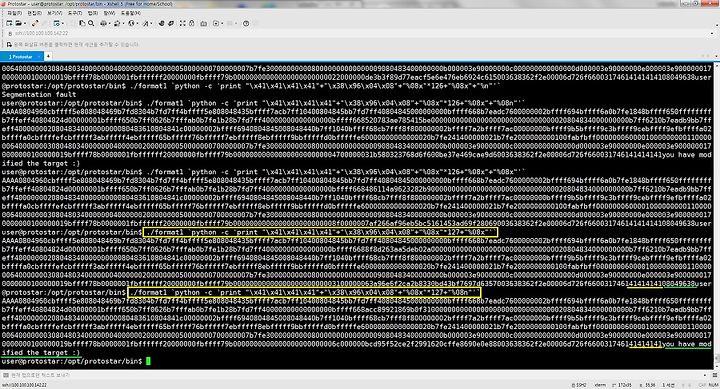The image size is (720, 389).
Task: Click the final shell prompt with the cursor
Action: pyautogui.click(x=76, y=361)
